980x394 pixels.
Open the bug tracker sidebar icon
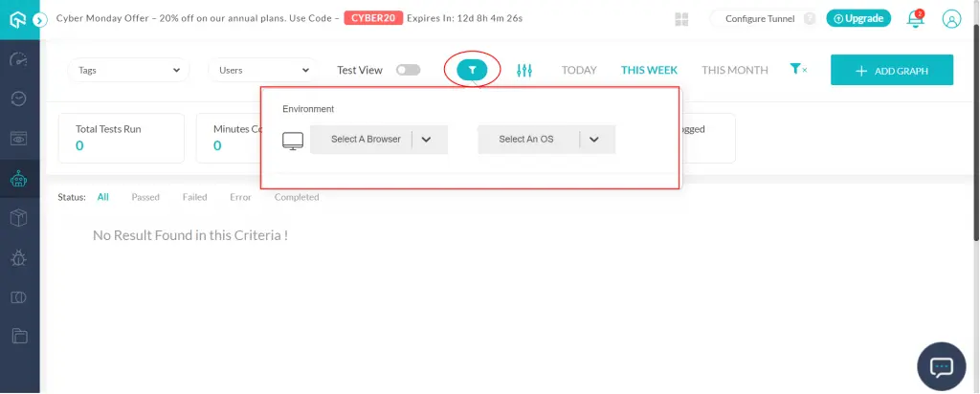(19, 256)
